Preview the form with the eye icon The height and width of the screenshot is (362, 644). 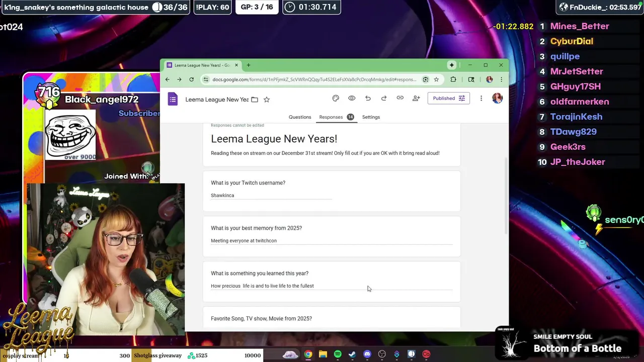point(352,98)
